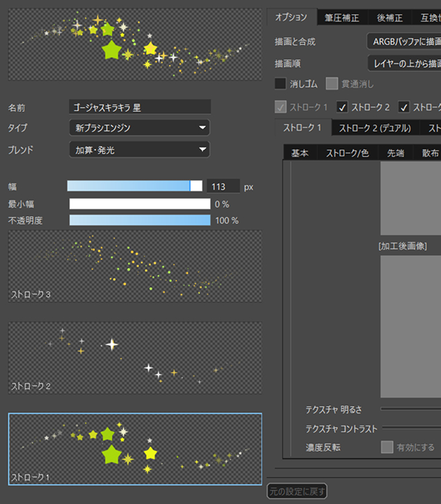Select the ストローク 3 preview thumbnail
Image resolution: width=441 pixels, height=504 pixels.
click(135, 267)
